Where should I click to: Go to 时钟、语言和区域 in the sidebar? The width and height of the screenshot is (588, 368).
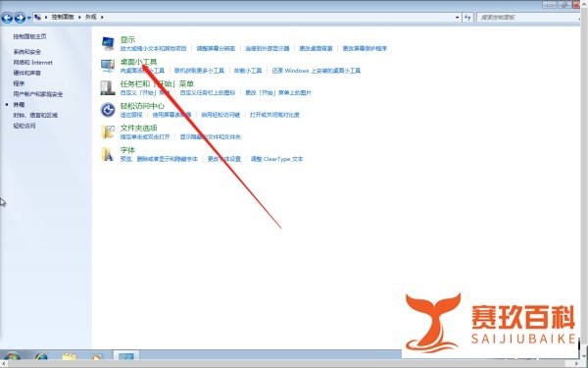(35, 115)
